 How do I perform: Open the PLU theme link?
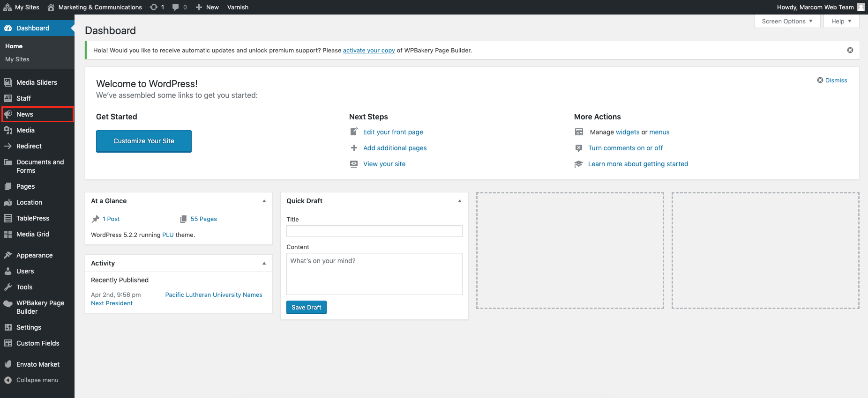[x=168, y=235]
